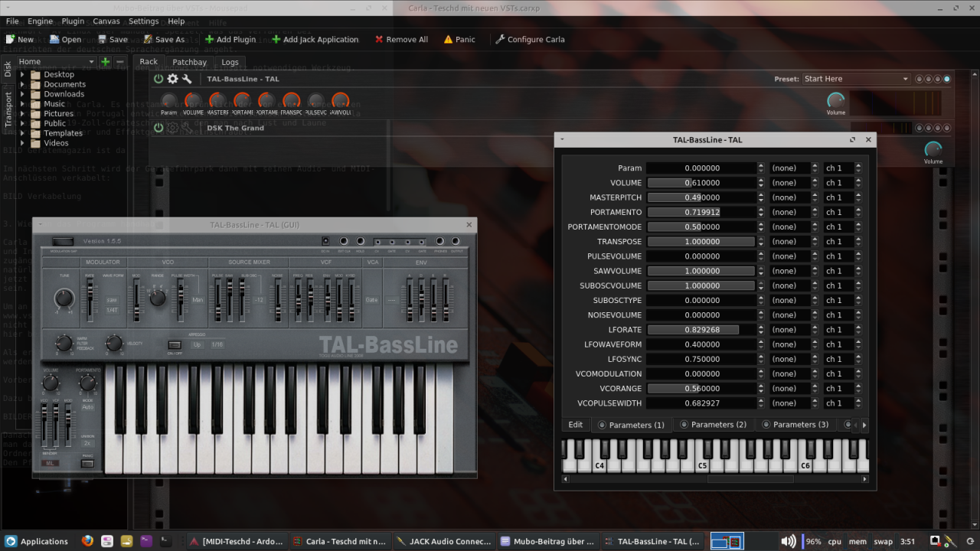The image size is (980, 551).
Task: Click the MASTERPITCH value slider
Action: tap(701, 197)
